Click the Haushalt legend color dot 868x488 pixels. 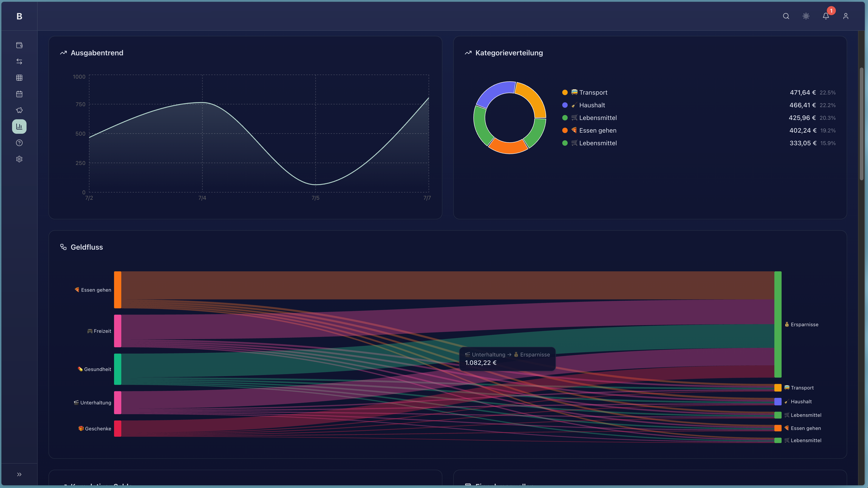click(565, 105)
